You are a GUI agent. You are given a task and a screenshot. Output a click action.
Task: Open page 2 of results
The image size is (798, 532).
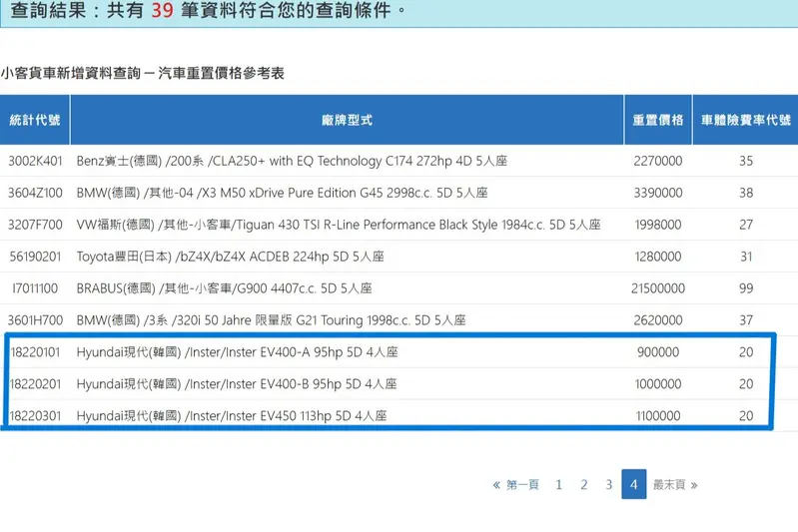click(583, 485)
